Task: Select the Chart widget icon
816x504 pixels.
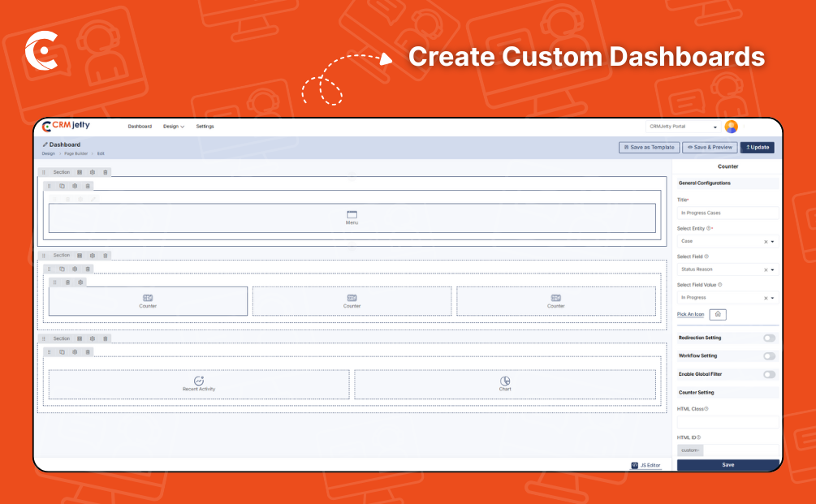Action: click(x=505, y=381)
